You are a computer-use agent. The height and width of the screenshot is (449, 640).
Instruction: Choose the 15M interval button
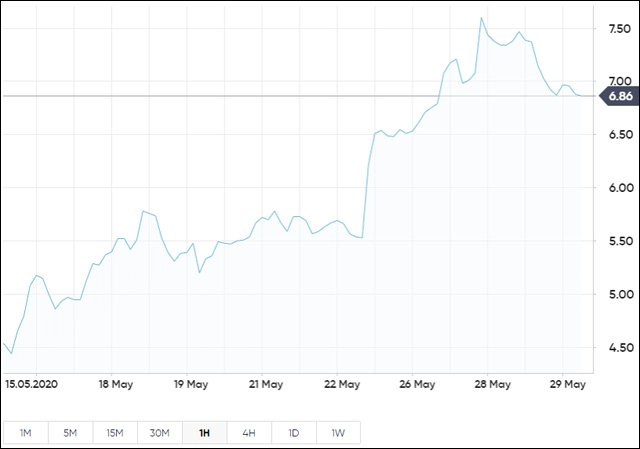click(115, 432)
